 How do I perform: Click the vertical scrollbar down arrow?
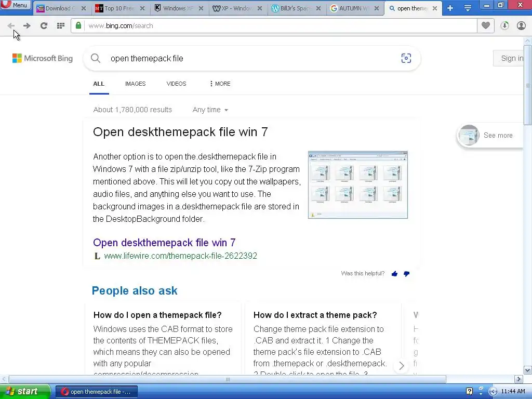(x=527, y=370)
